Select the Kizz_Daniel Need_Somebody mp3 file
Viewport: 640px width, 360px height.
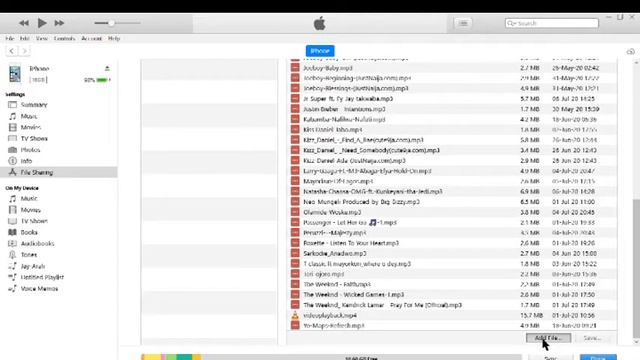tap(453, 150)
